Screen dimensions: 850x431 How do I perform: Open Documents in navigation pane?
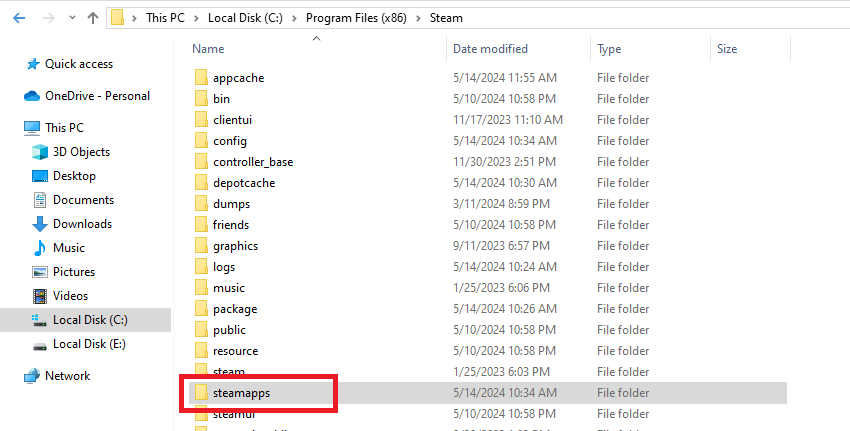coord(83,200)
